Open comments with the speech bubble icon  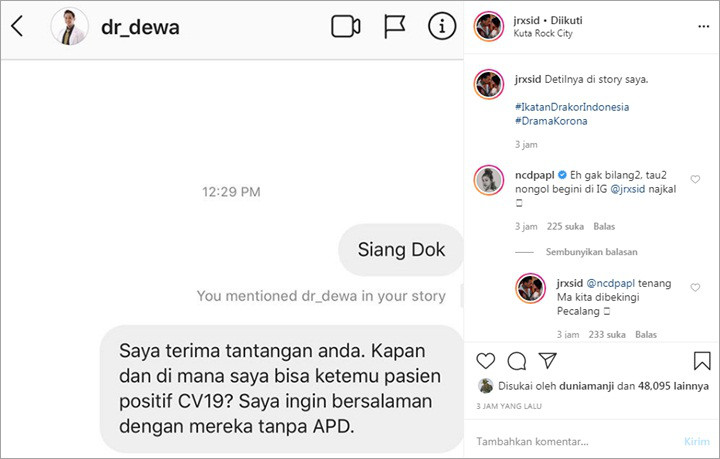[517, 361]
